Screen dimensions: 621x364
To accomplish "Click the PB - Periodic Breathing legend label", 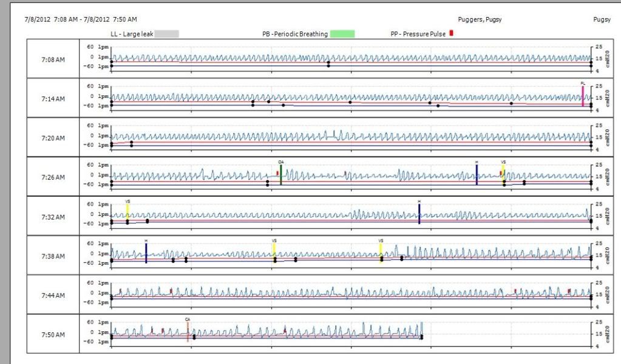I will pos(295,34).
